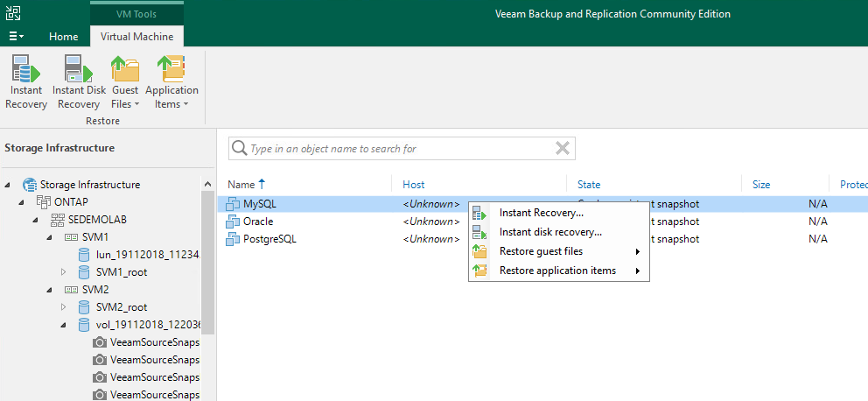Click the Veeam logo icon in title bar
The height and width of the screenshot is (401, 868).
[13, 13]
